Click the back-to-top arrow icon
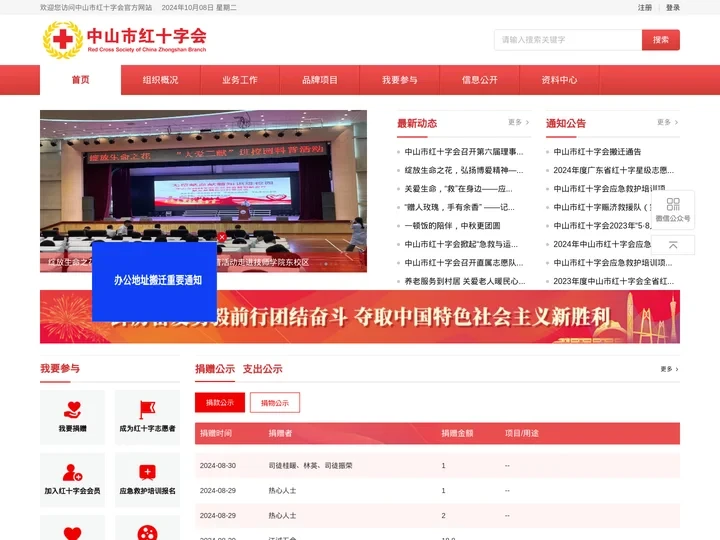The height and width of the screenshot is (540, 720). pyautogui.click(x=673, y=245)
